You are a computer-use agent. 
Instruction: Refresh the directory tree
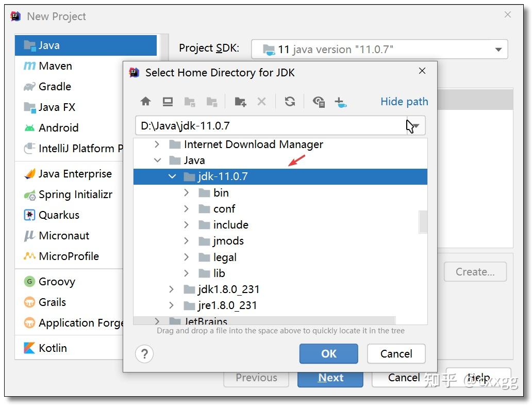click(x=290, y=102)
